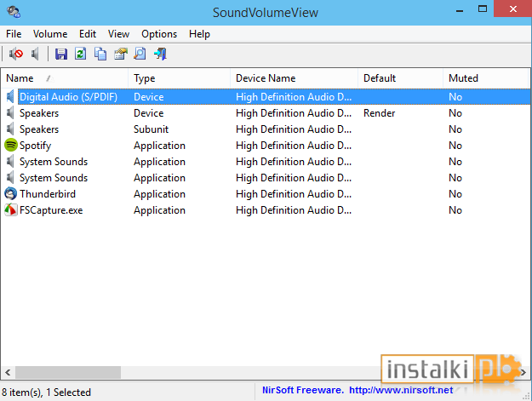Minimize the SoundVolumeView window
532x401 pixels.
pos(460,9)
